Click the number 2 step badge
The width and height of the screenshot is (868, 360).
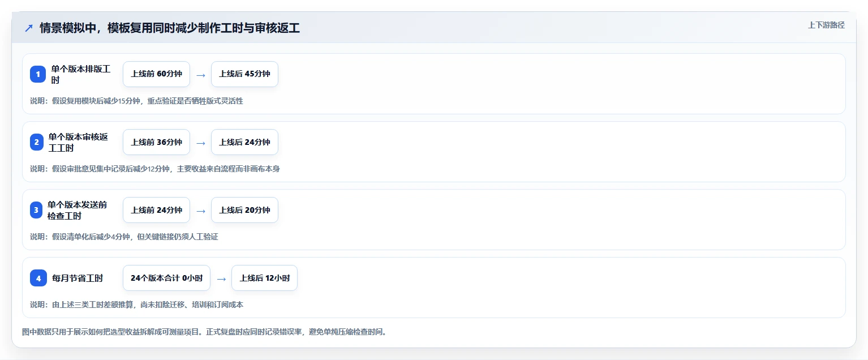click(x=36, y=142)
